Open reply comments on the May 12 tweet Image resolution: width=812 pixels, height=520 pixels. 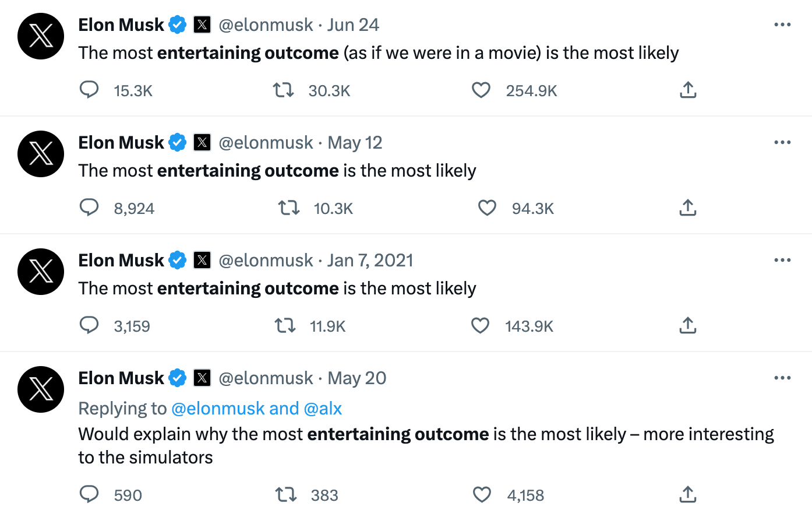pos(89,208)
